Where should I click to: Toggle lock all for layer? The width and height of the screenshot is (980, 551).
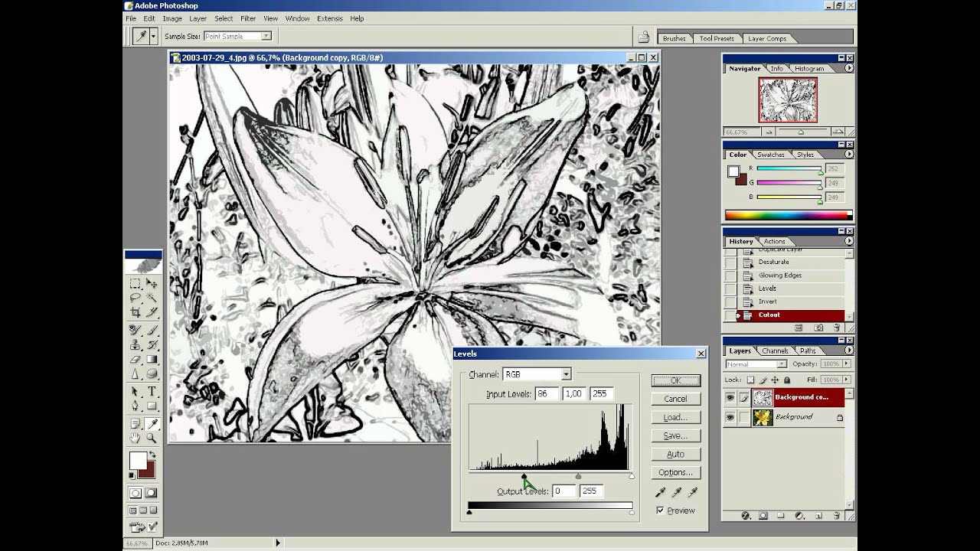(787, 380)
